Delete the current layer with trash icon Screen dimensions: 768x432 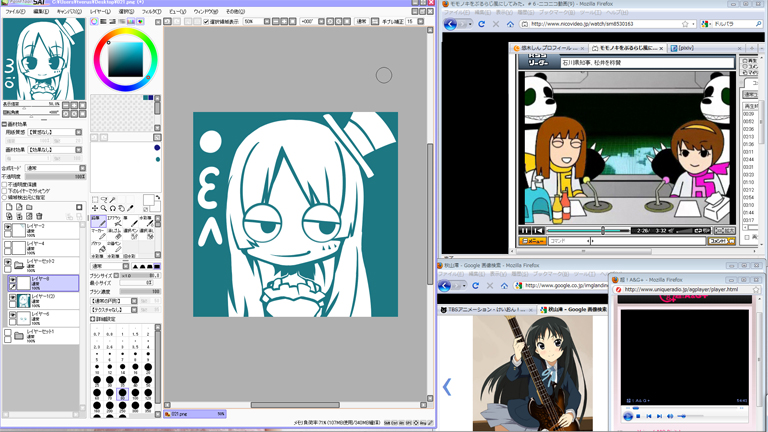click(39, 216)
